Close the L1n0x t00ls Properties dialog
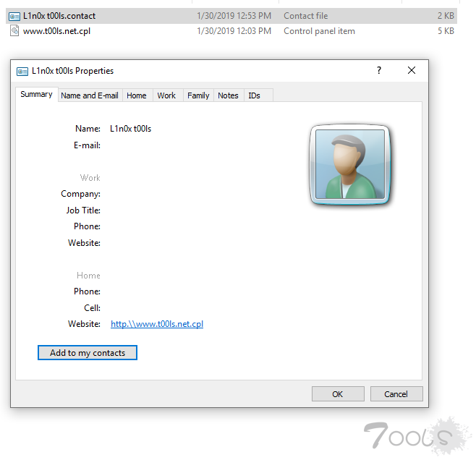 pyautogui.click(x=412, y=70)
